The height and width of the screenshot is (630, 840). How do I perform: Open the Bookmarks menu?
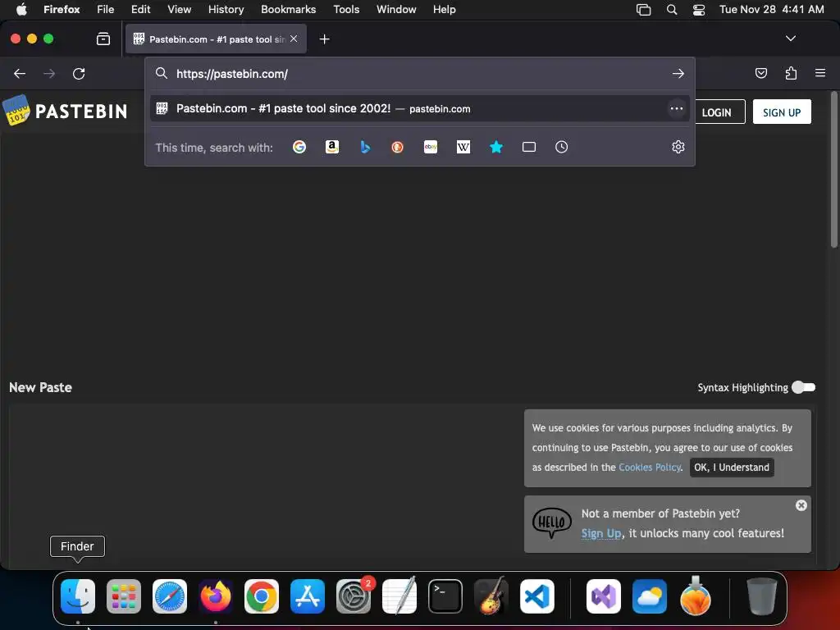pos(288,9)
